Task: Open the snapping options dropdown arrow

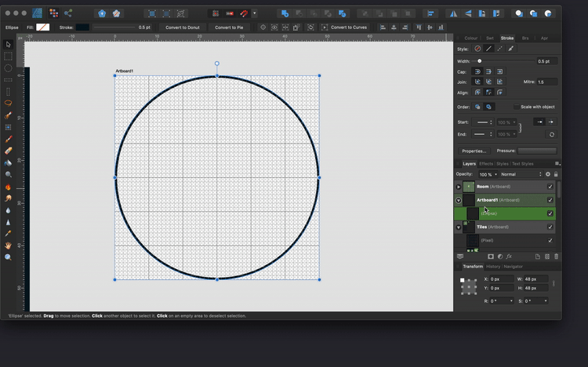Action: [x=254, y=13]
